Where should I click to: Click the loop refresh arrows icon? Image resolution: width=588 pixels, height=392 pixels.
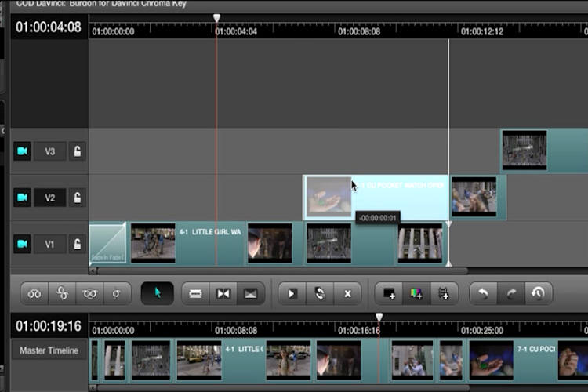click(x=320, y=293)
